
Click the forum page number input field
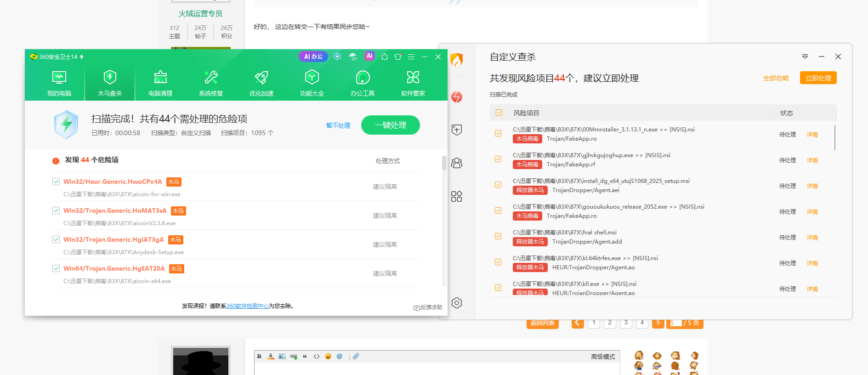point(676,323)
